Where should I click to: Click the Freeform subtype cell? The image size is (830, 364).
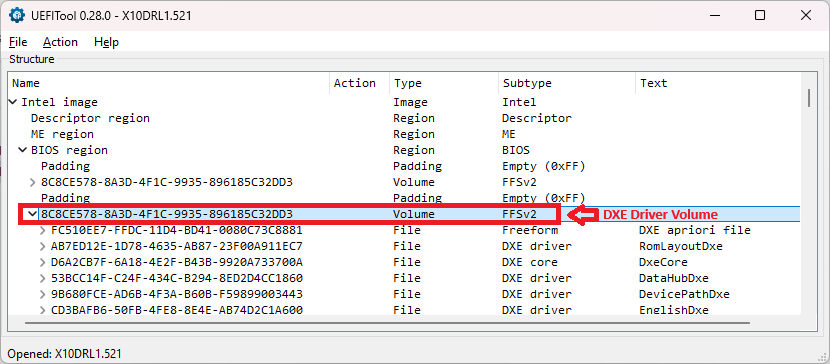(x=530, y=230)
